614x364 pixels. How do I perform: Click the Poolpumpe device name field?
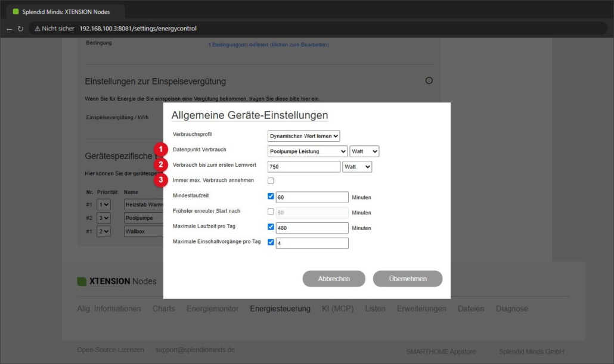[x=144, y=218]
